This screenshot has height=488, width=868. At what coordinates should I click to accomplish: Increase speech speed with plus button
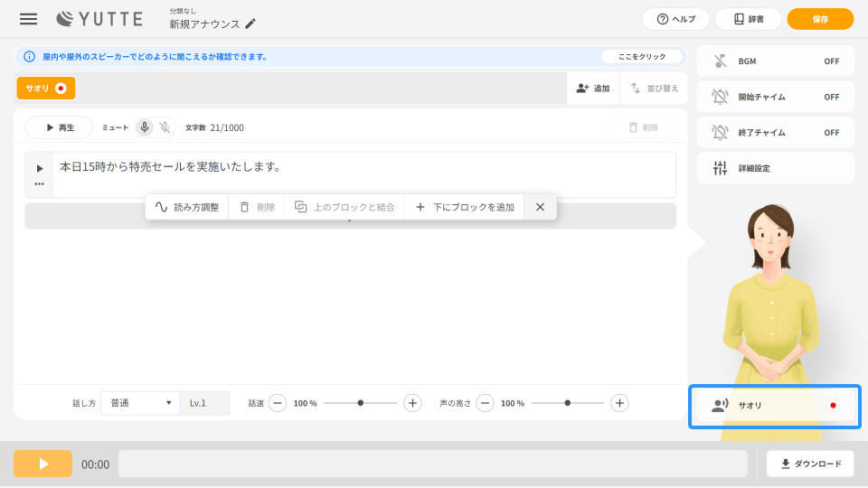pyautogui.click(x=412, y=403)
